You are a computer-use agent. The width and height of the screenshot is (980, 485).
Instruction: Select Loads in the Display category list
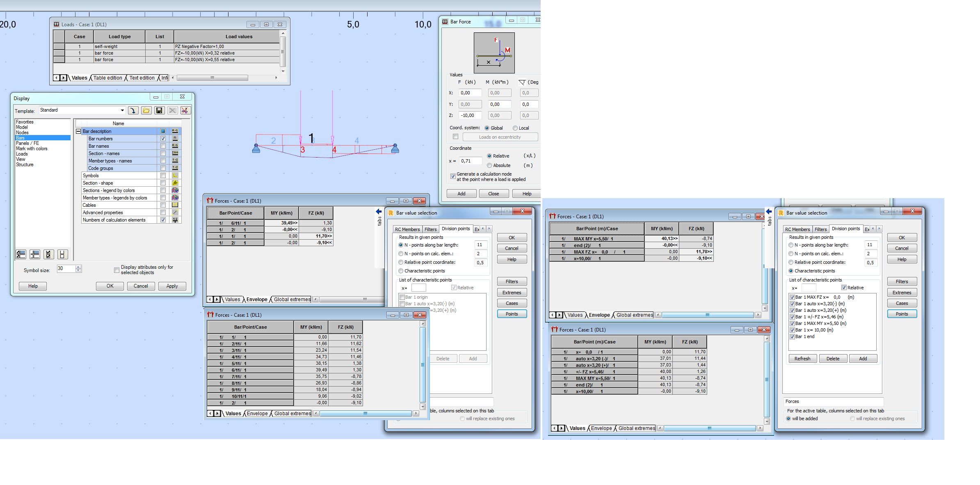[21, 153]
